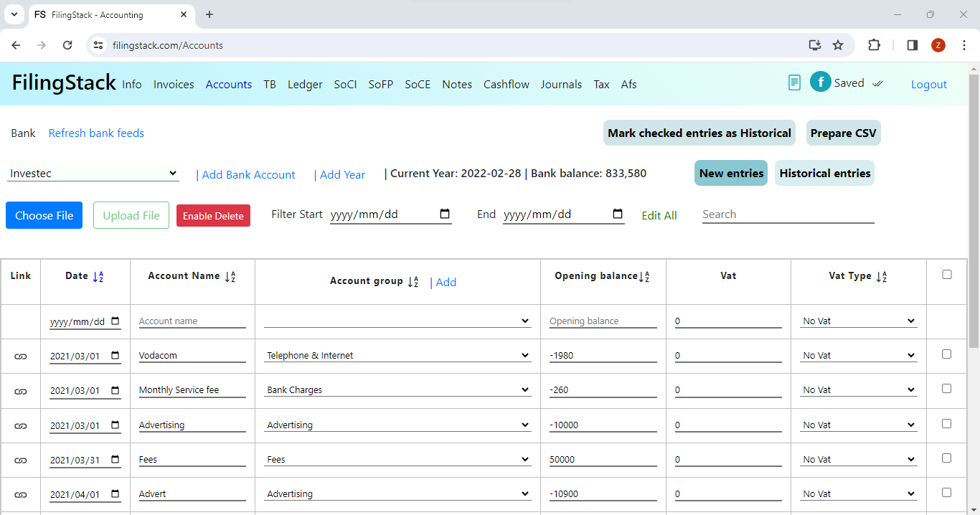The image size is (980, 515).
Task: Click the link chain icon on the Vodacom row
Action: coord(20,355)
